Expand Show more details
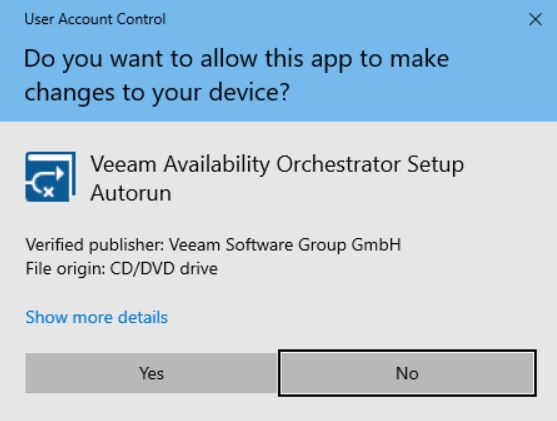Screen dimensions: 557x421 (97, 317)
